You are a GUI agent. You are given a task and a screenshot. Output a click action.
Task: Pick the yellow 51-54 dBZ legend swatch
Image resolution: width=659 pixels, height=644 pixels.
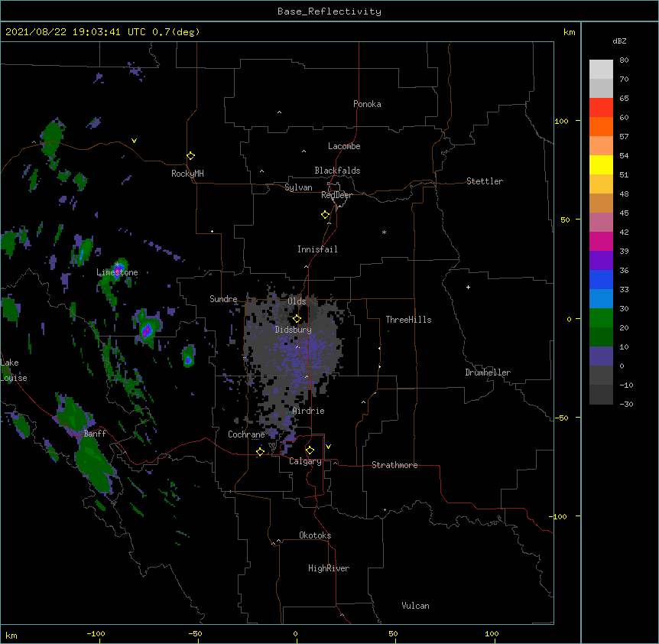click(x=601, y=164)
